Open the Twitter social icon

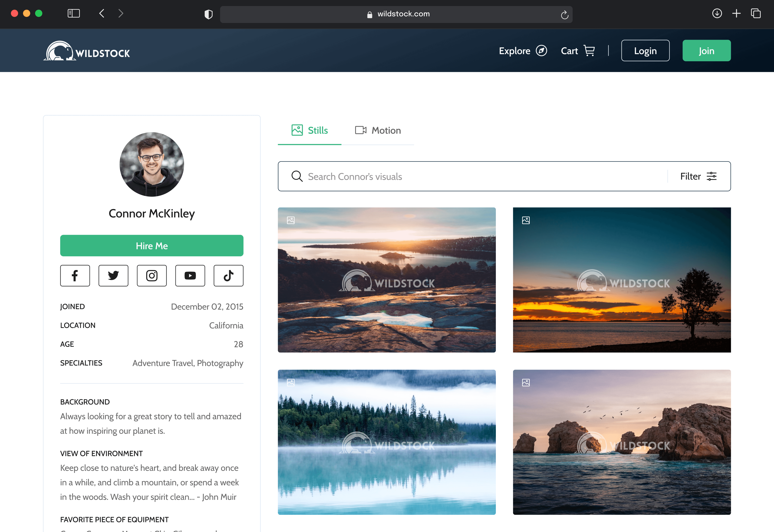[x=113, y=276]
